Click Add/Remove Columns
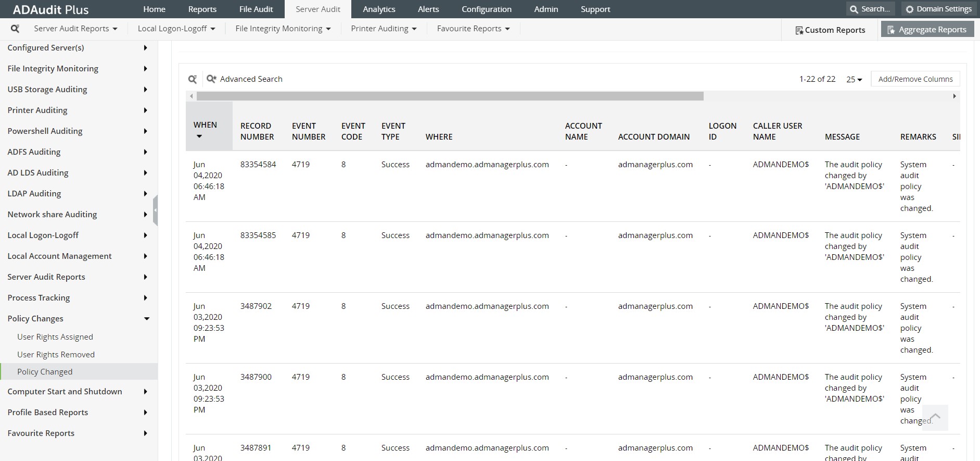 915,79
